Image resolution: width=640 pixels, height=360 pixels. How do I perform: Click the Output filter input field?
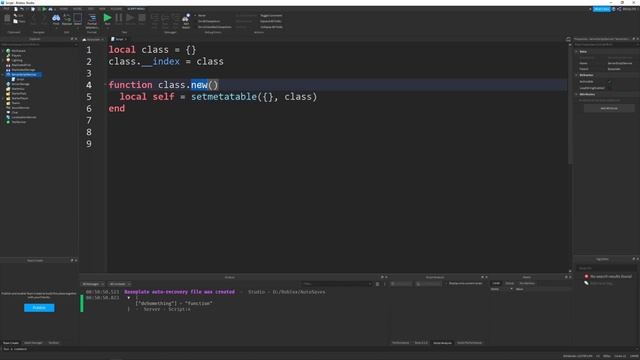pos(337,284)
